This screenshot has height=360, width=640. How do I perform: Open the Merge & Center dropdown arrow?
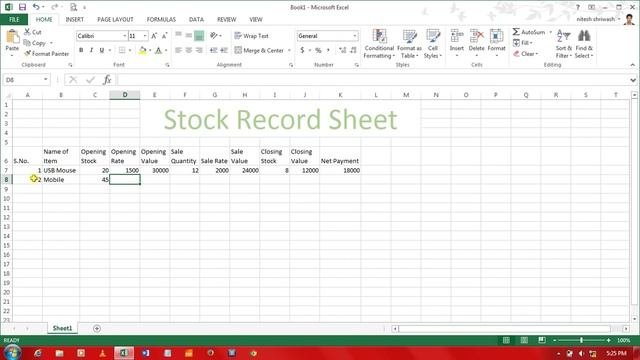pyautogui.click(x=289, y=50)
